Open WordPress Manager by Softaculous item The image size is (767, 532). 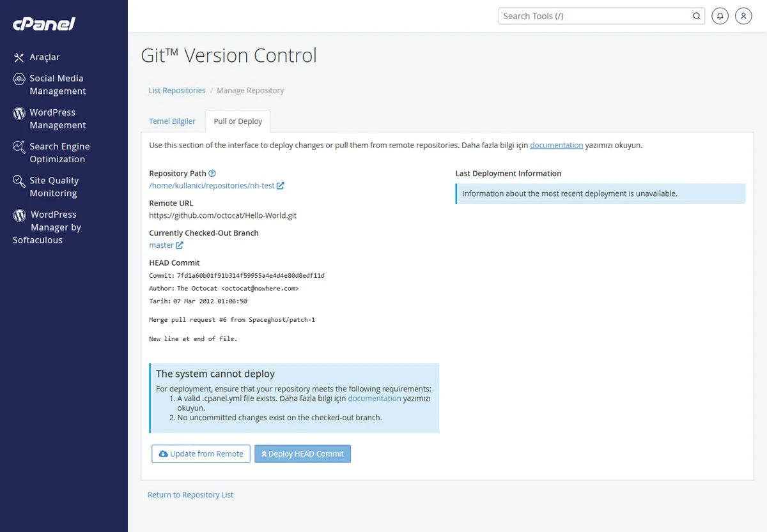pos(47,227)
